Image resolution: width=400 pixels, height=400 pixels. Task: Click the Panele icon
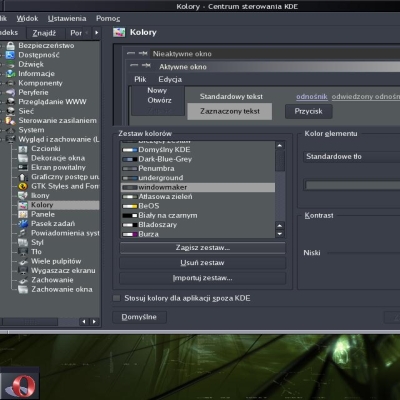click(23, 214)
